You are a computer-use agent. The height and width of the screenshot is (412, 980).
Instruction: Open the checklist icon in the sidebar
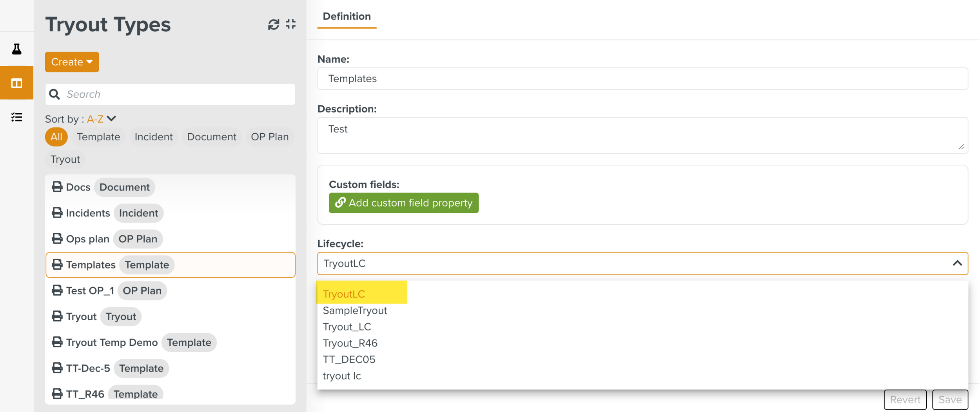pyautogui.click(x=16, y=117)
